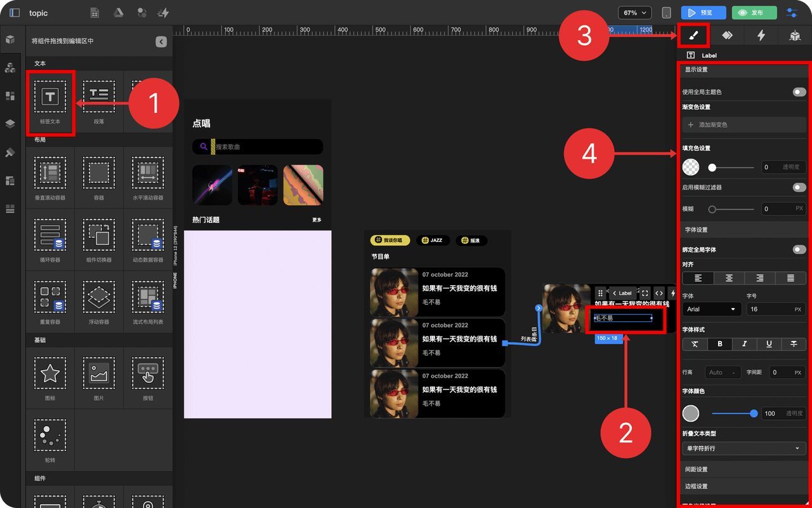Toggle 绑定全局字体 switch
Screen dimensions: 812x508
[x=799, y=250]
